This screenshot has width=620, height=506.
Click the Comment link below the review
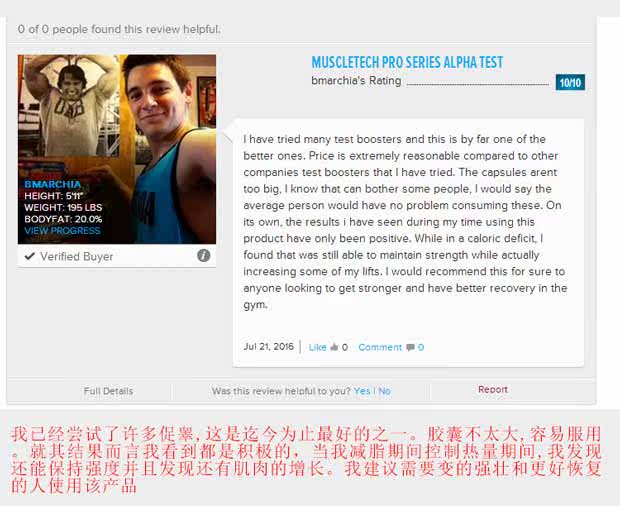pos(380,347)
